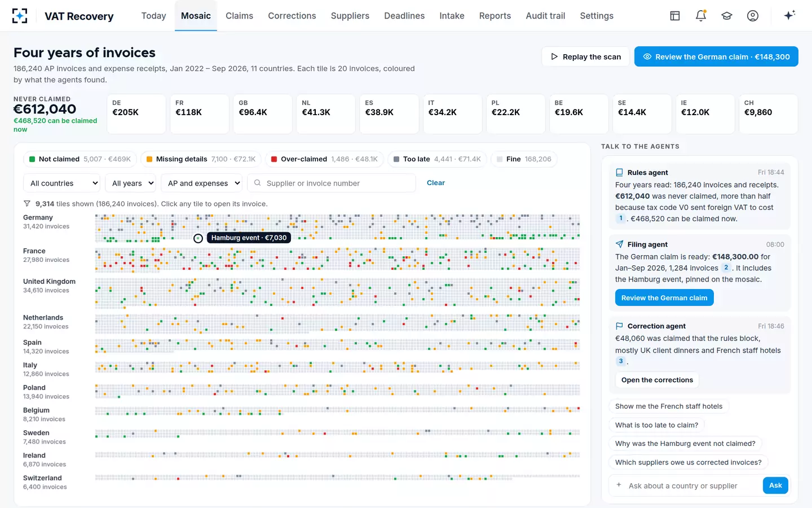Select the Mosaic tab
This screenshot has width=812, height=508.
point(196,16)
